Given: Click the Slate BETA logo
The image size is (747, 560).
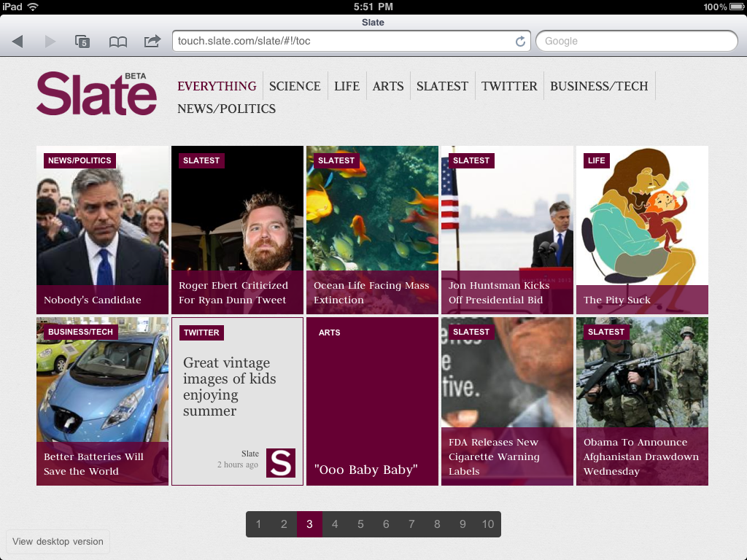Looking at the screenshot, I should coord(97,93).
